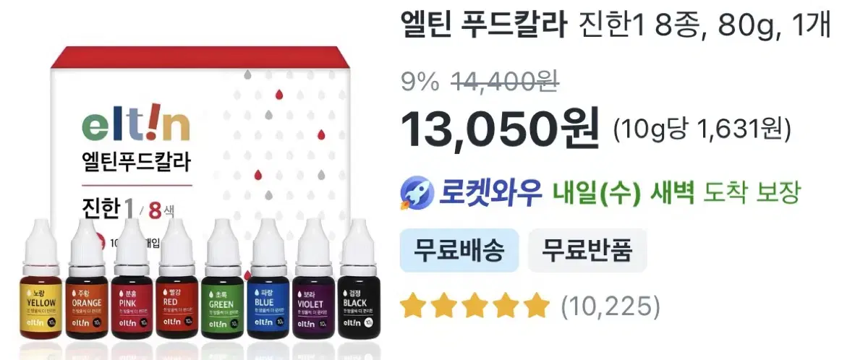This screenshot has width=868, height=360.
Task: Click the first gold rating star
Action: coord(412,306)
